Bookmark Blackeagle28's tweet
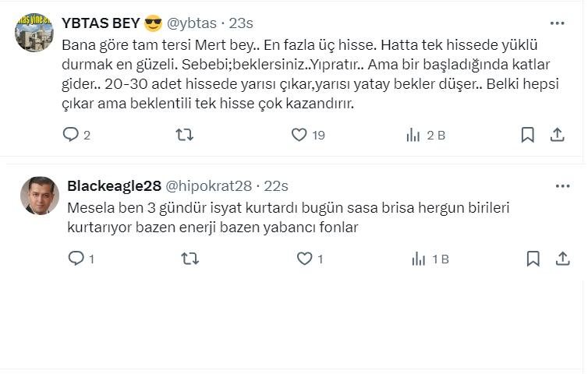The width and height of the screenshot is (588, 374). click(x=533, y=259)
